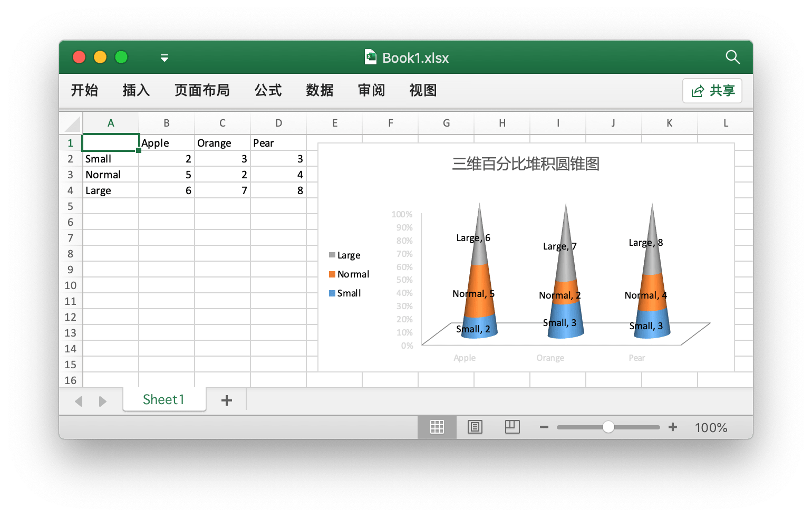Click the Small cell in A2
This screenshot has height=517, width=812.
point(111,159)
